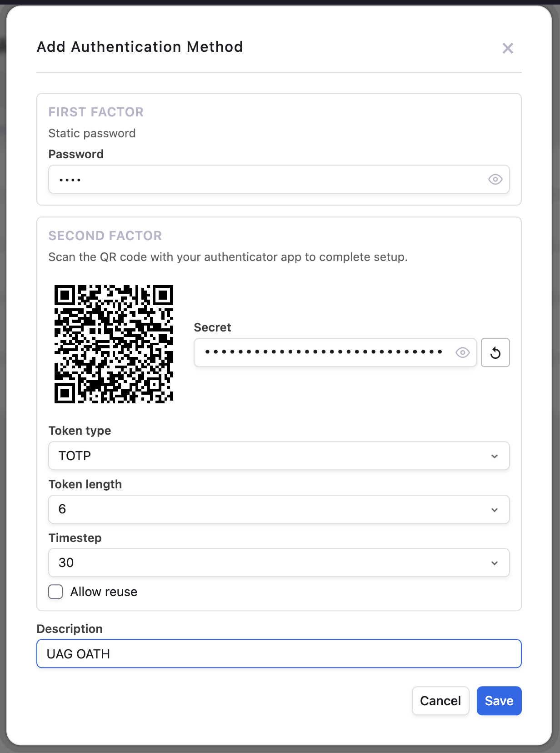The image size is (560, 753).
Task: Click the Scan the QR code instruction
Action: coord(228,257)
